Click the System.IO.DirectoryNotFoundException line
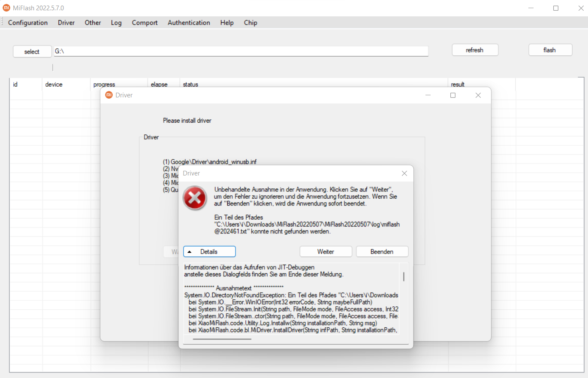Viewport: 588px width, 378px height. [x=291, y=295]
